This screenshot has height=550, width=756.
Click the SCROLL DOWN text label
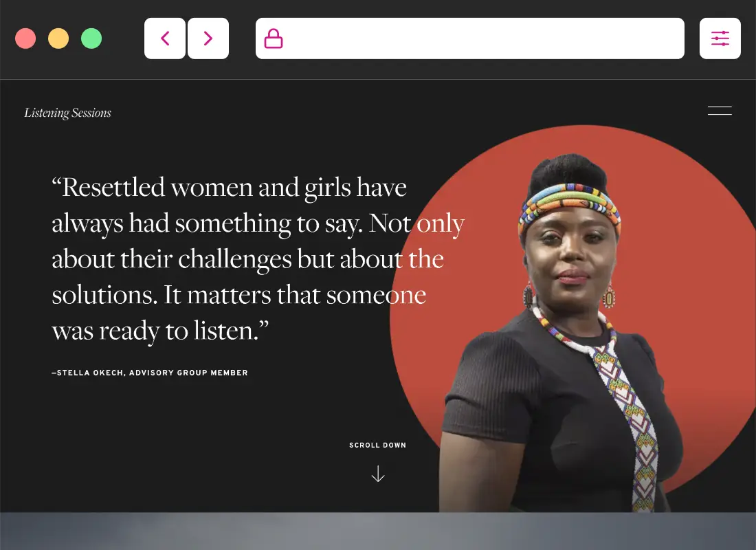point(377,445)
